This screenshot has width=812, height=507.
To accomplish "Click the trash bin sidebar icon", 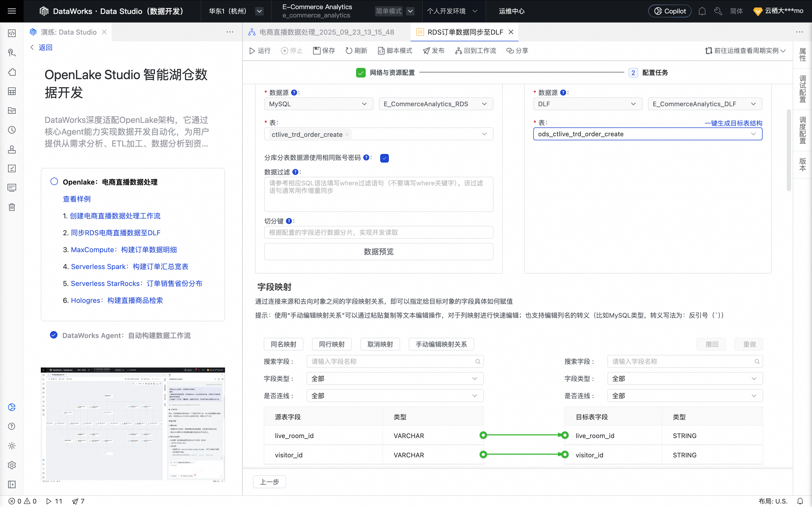I will (12, 207).
